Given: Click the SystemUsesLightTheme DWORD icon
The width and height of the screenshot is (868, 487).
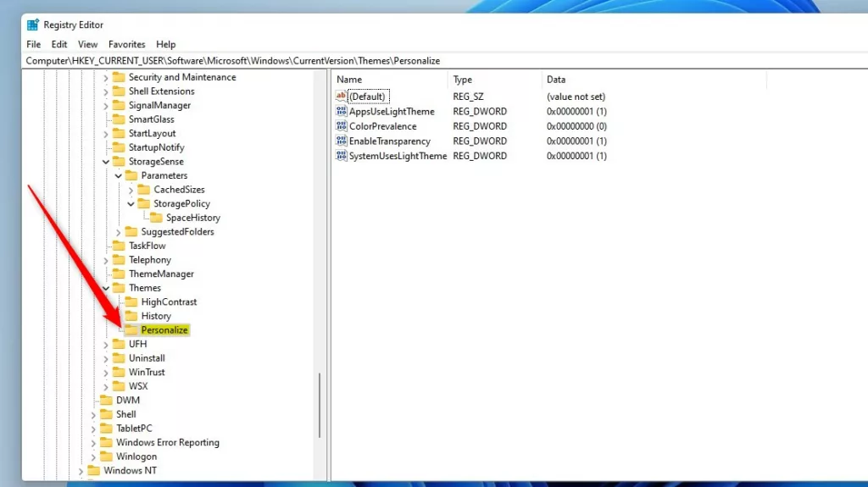Looking at the screenshot, I should 341,156.
